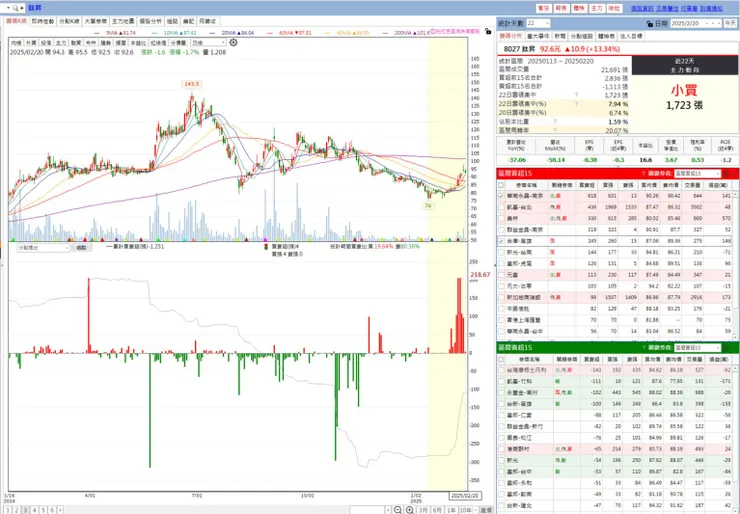740x514 pixels.
Task: Toggle the lock icon above the chart
Action: [x=488, y=31]
